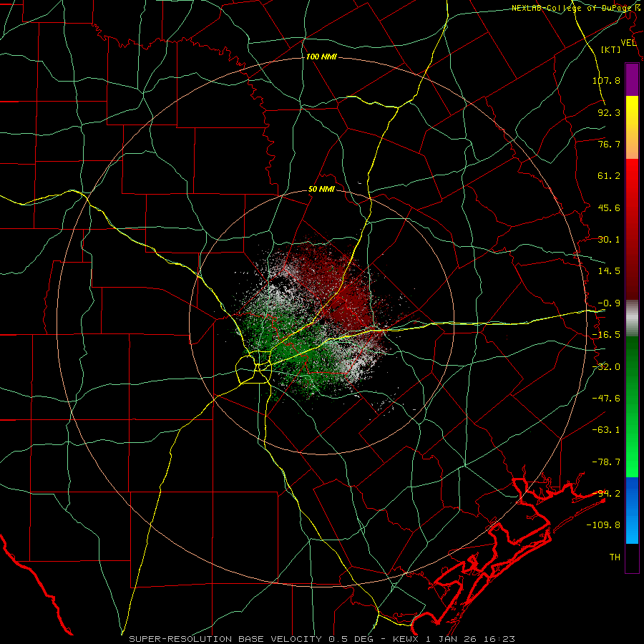Click the -47.6 legend value

click(x=606, y=399)
